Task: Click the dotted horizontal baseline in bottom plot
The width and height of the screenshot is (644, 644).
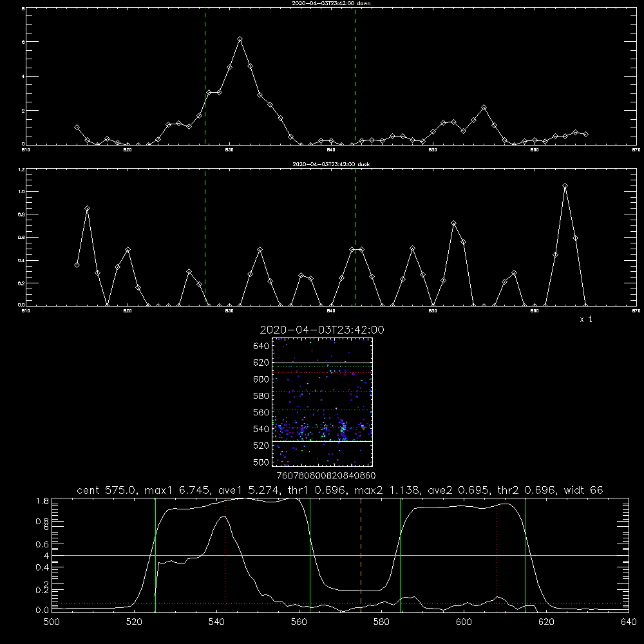Action: pyautogui.click(x=340, y=603)
